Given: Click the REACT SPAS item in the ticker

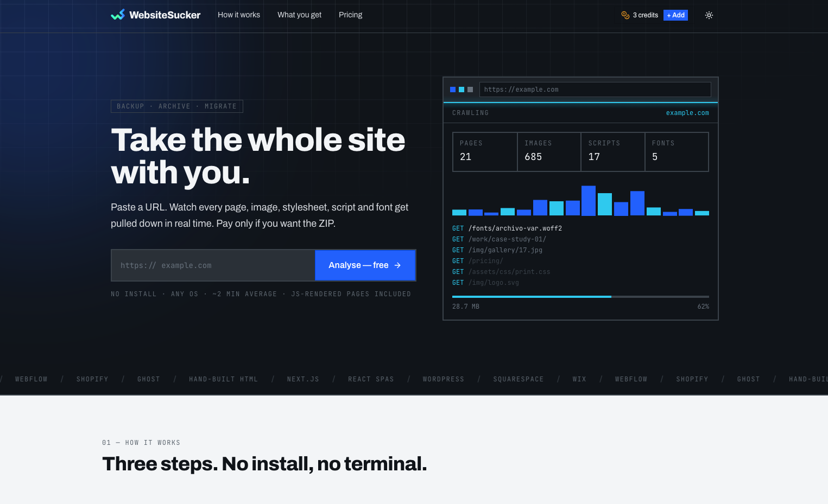Looking at the screenshot, I should (x=371, y=379).
